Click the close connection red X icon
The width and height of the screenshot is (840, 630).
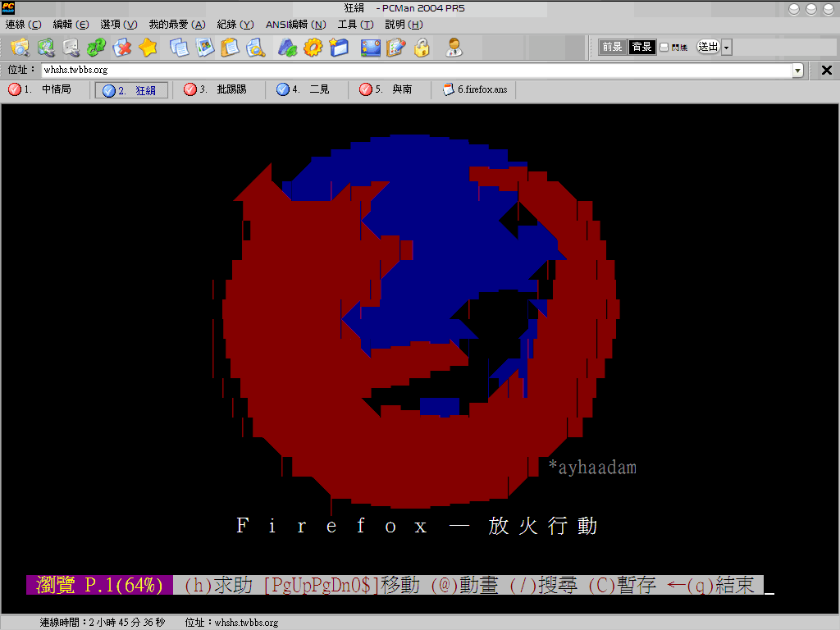pos(122,47)
